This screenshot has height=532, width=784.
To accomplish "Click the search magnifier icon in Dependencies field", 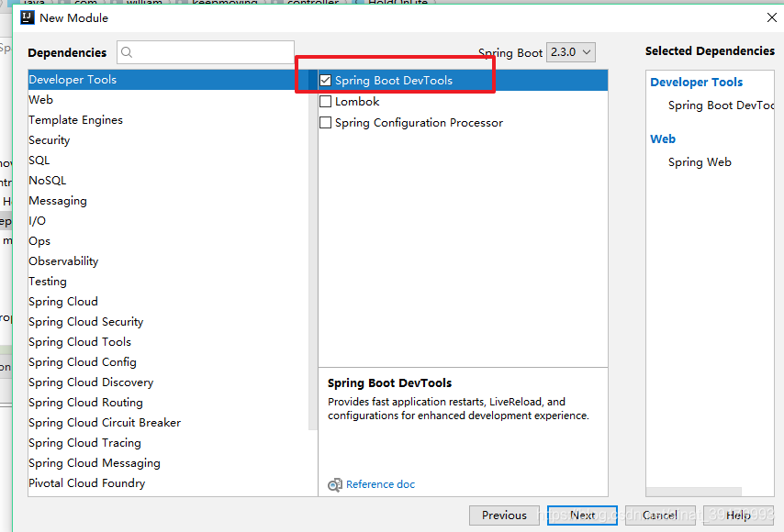I will [127, 52].
